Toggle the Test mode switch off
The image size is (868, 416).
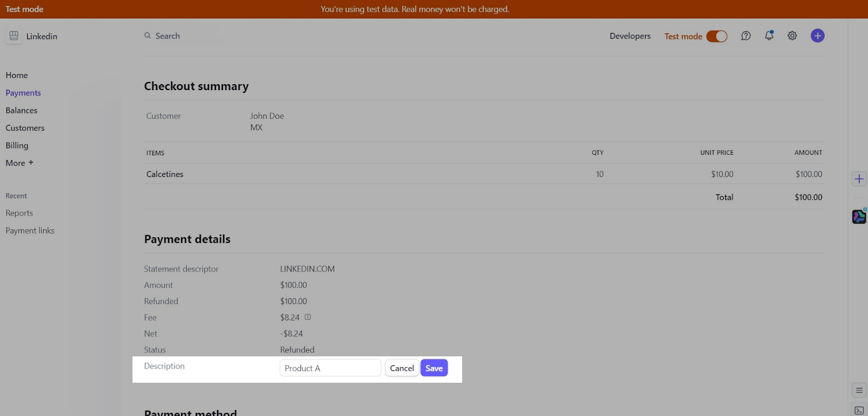pos(717,36)
